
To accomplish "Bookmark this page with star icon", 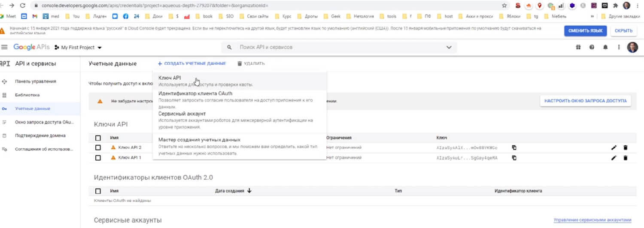I will tap(504, 6).
